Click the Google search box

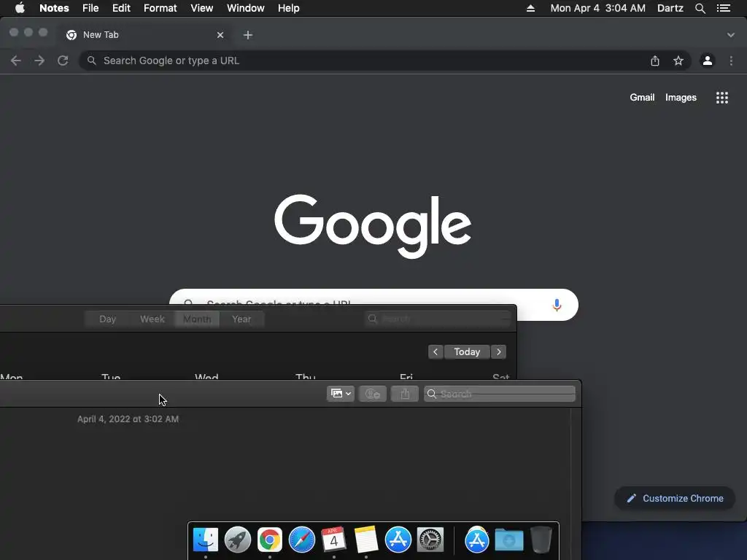point(374,297)
